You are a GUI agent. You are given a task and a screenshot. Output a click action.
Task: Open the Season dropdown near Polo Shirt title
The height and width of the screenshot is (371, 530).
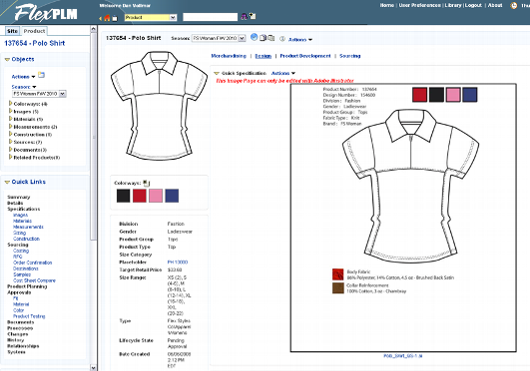(x=218, y=38)
